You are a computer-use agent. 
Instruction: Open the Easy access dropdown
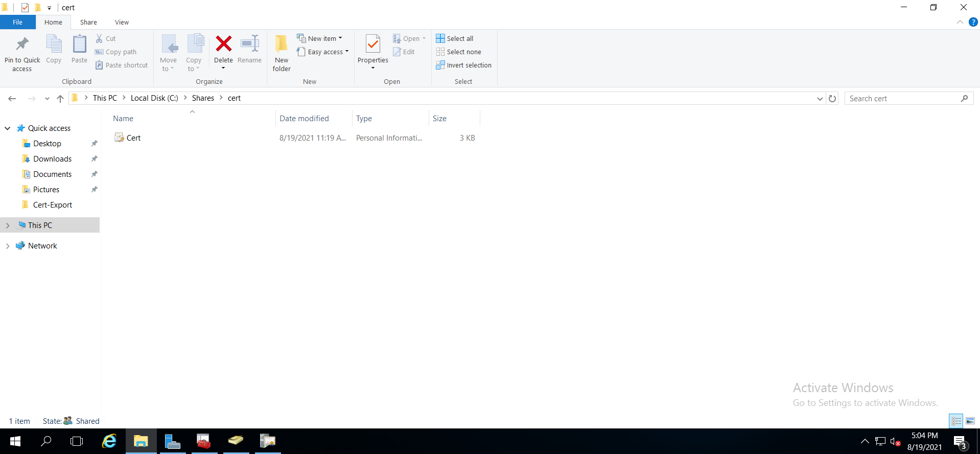coord(323,52)
